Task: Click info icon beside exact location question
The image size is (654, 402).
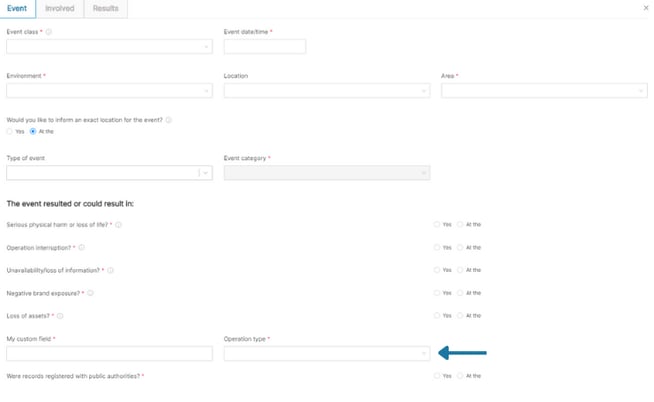Action: [168, 120]
